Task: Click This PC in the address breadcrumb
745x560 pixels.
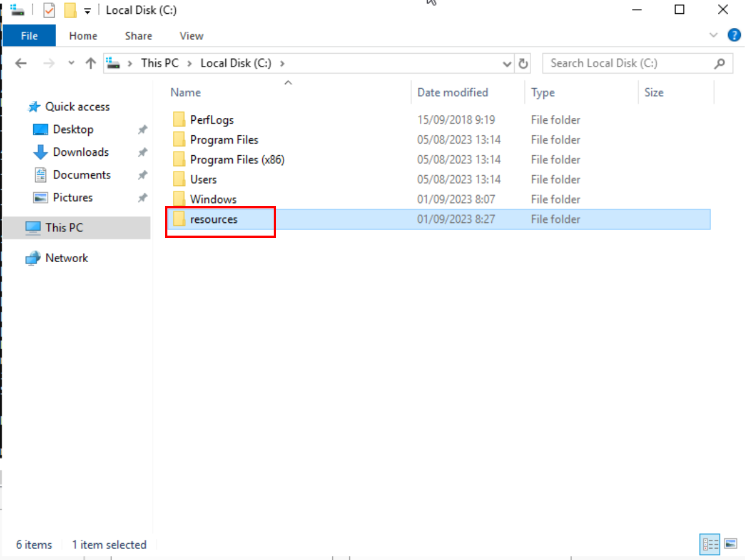Action: (x=160, y=63)
